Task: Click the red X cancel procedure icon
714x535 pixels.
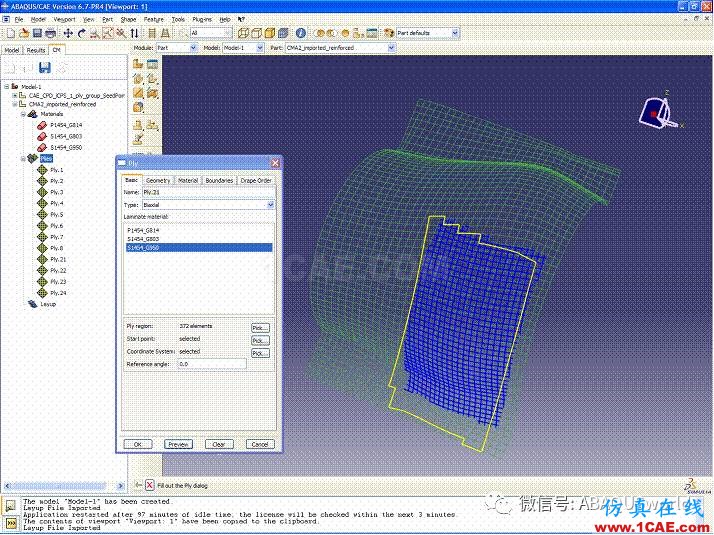Action: [x=149, y=485]
